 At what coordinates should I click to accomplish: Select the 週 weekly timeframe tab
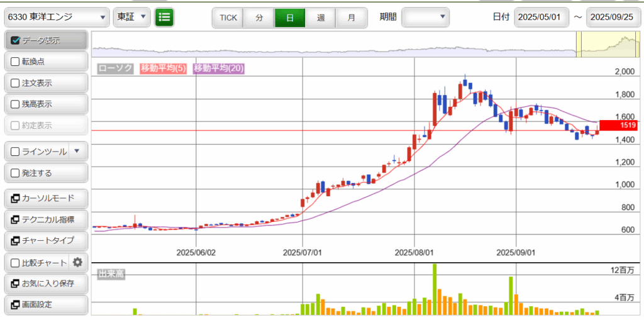pyautogui.click(x=321, y=18)
